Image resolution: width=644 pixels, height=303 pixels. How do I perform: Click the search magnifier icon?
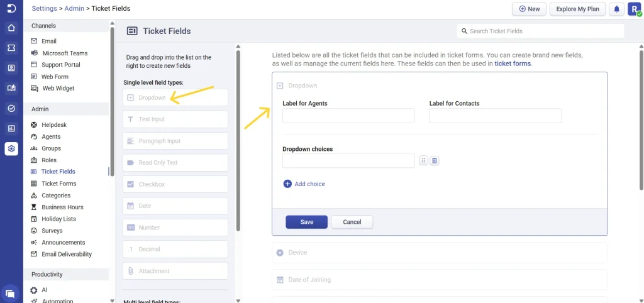[465, 31]
